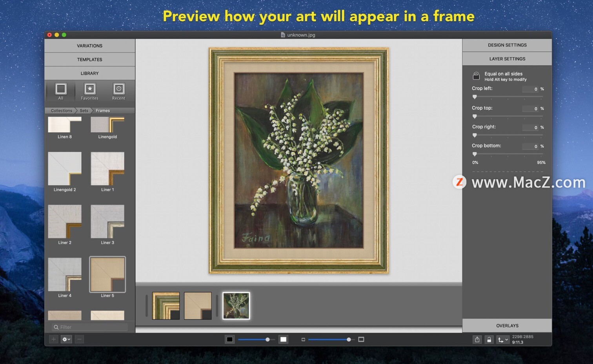
Task: Click the Crop left value field
Action: [x=530, y=89]
